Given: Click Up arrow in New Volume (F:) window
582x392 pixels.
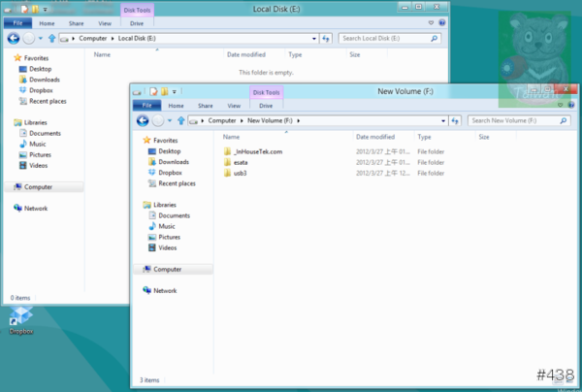Looking at the screenshot, I should pos(179,120).
